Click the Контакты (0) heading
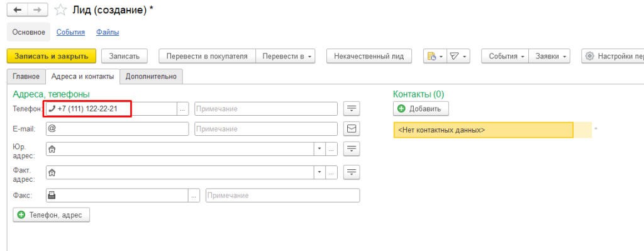This screenshot has width=644, height=251. 418,94
